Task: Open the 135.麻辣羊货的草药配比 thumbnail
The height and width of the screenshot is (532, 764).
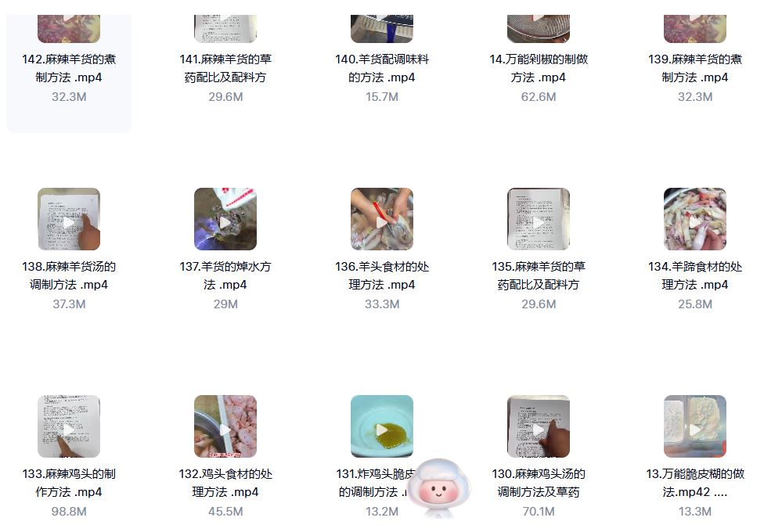Action: pos(539,219)
